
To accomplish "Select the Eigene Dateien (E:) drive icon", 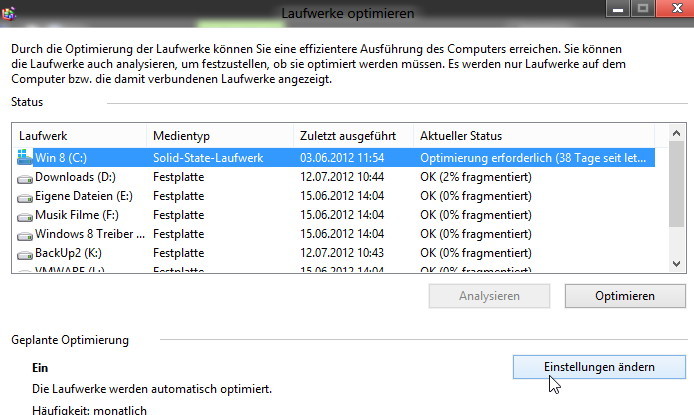I will point(25,197).
